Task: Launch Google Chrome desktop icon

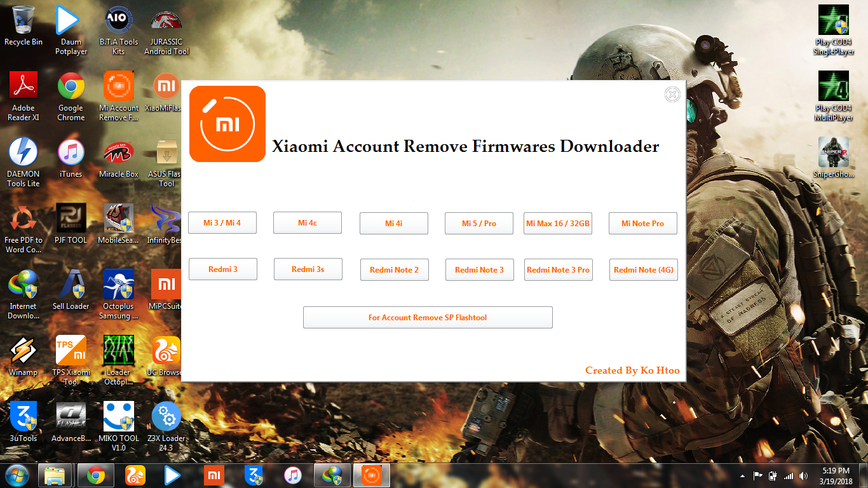Action: pyautogui.click(x=71, y=96)
